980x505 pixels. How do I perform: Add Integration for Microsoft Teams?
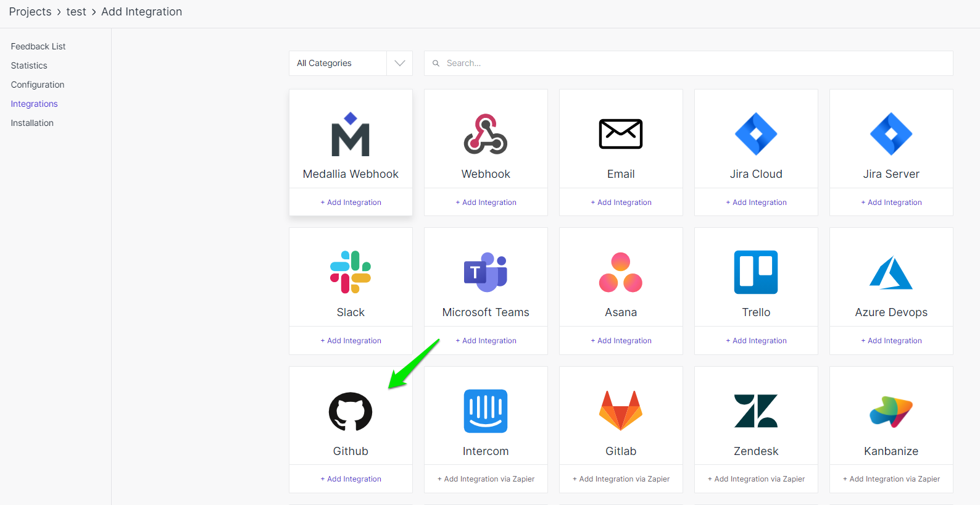point(486,341)
